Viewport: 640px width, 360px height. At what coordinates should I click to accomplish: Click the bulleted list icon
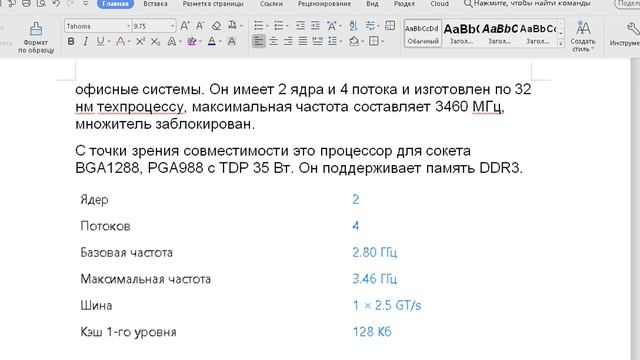(258, 26)
